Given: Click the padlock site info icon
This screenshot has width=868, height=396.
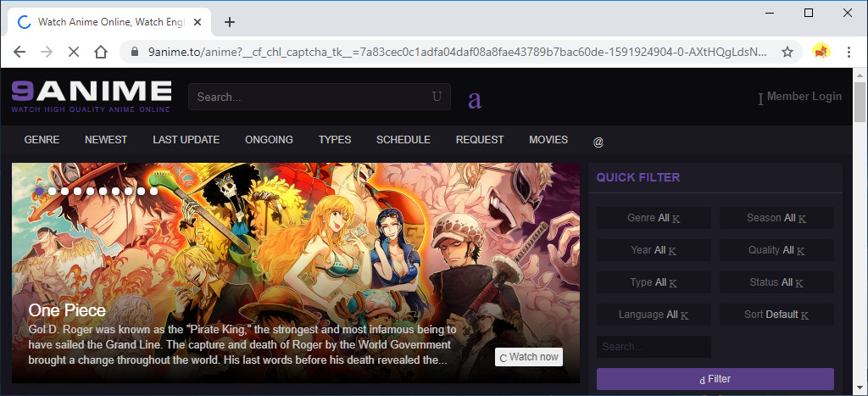Looking at the screenshot, I should [x=134, y=52].
